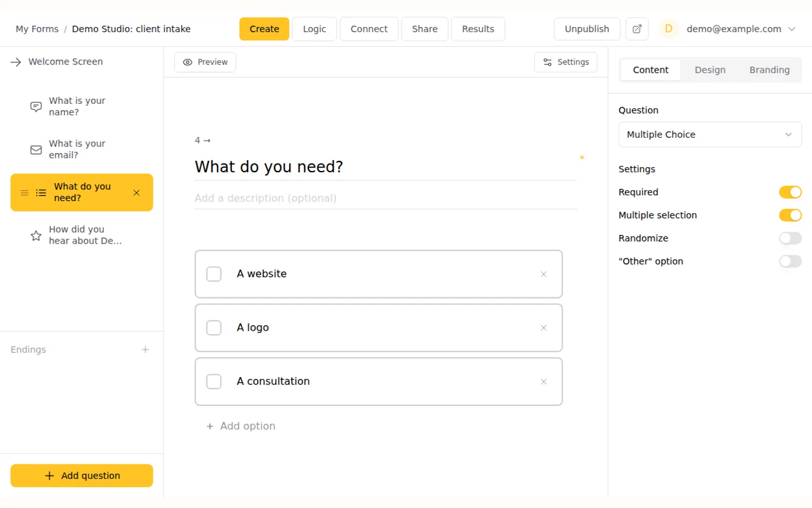Check the 'A logo' checkbox

[214, 328]
